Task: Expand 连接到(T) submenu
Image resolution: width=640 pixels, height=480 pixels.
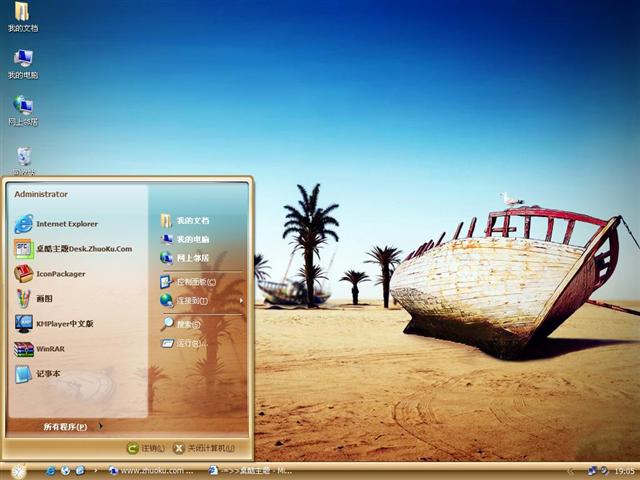Action: point(202,301)
